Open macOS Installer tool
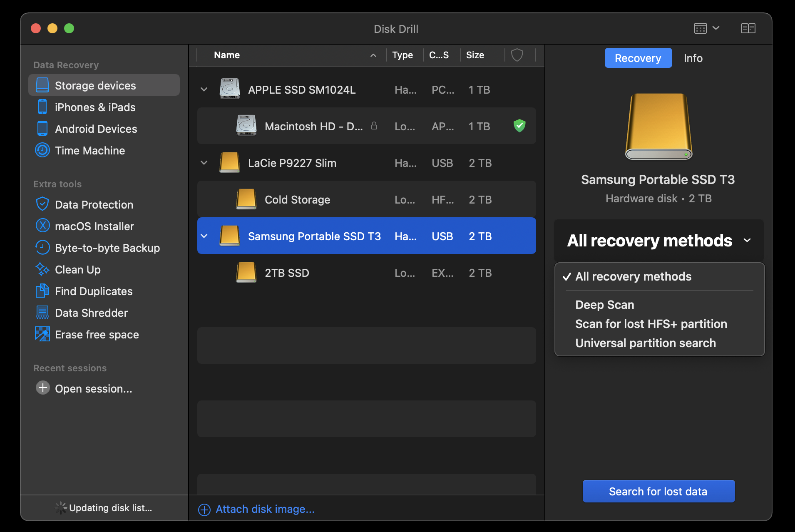 94,226
